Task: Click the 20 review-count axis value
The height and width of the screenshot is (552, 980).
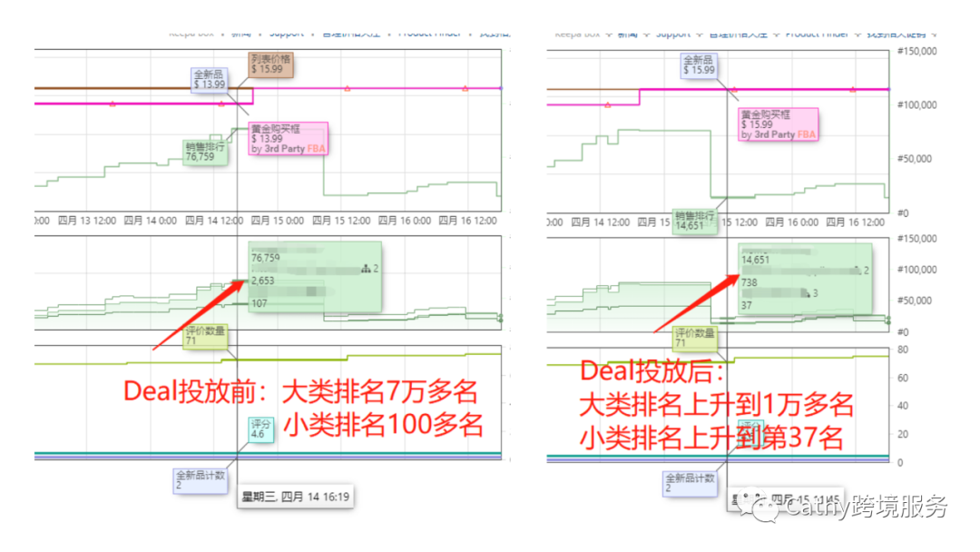Action: pyautogui.click(x=903, y=435)
